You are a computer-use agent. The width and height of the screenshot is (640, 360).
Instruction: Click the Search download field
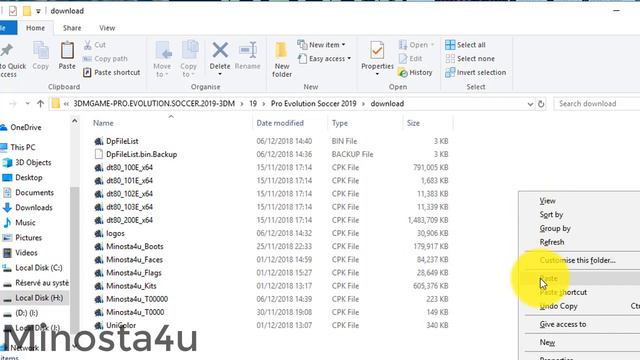pos(596,104)
